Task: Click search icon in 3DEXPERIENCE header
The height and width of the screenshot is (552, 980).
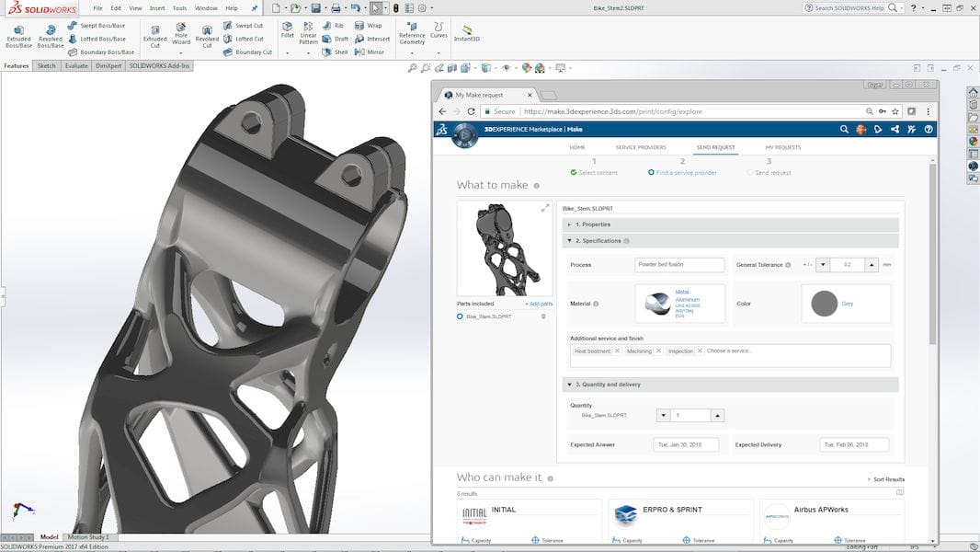Action: point(844,130)
